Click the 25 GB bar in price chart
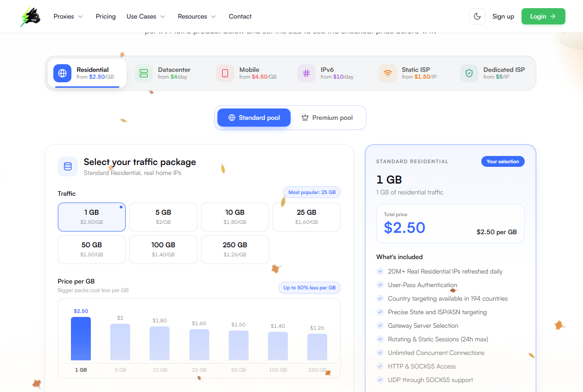Screen dimensions: 583x392 click(199, 345)
